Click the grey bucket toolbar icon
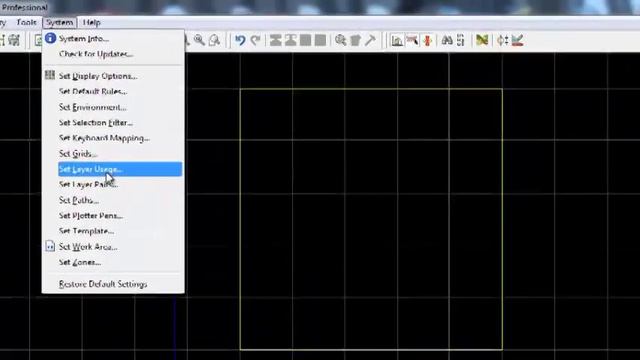Image resolution: width=640 pixels, height=360 pixels. point(356,40)
